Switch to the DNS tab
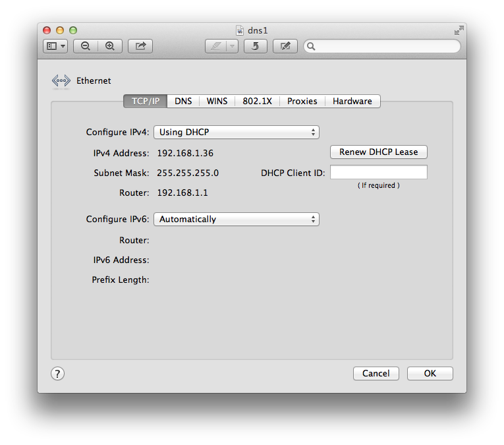Screen dimensions: 504x445 point(183,101)
